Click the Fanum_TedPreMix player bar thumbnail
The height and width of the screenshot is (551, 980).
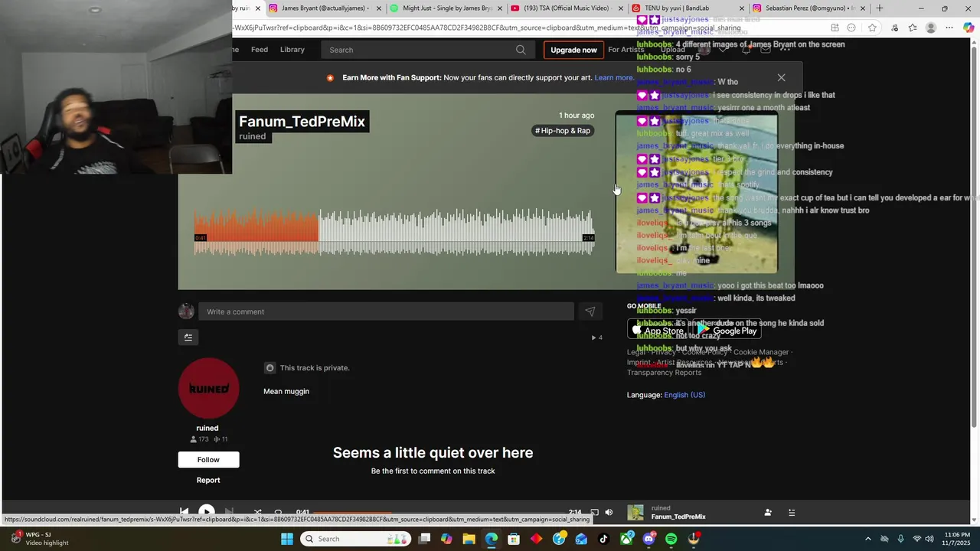click(635, 513)
